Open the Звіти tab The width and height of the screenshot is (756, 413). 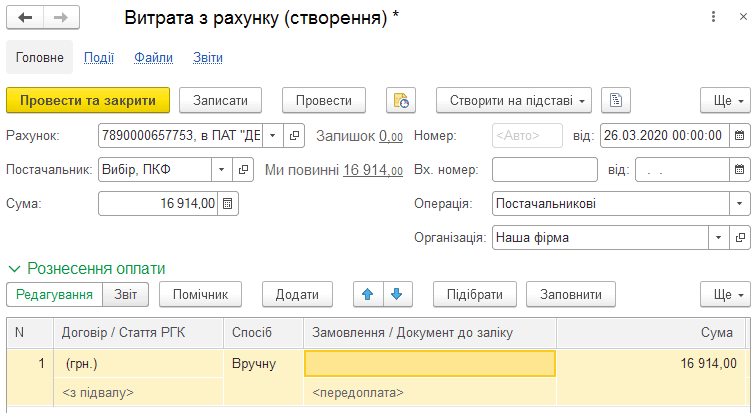pyautogui.click(x=208, y=57)
